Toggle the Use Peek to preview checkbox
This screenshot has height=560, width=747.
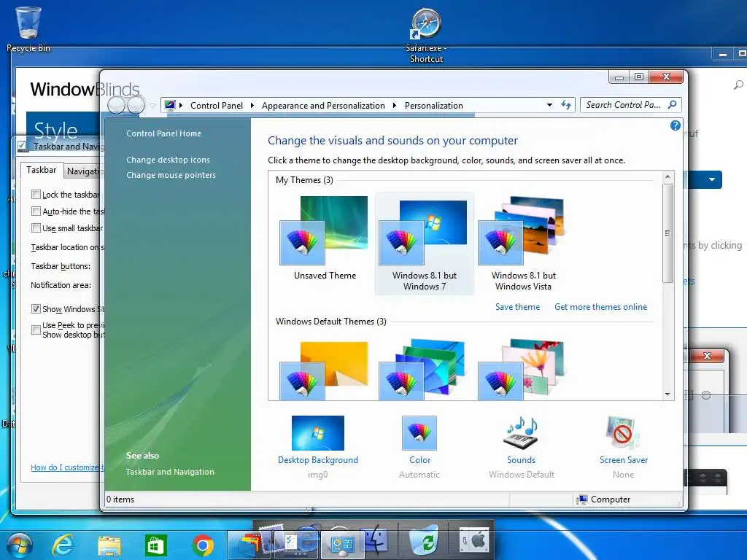click(36, 330)
